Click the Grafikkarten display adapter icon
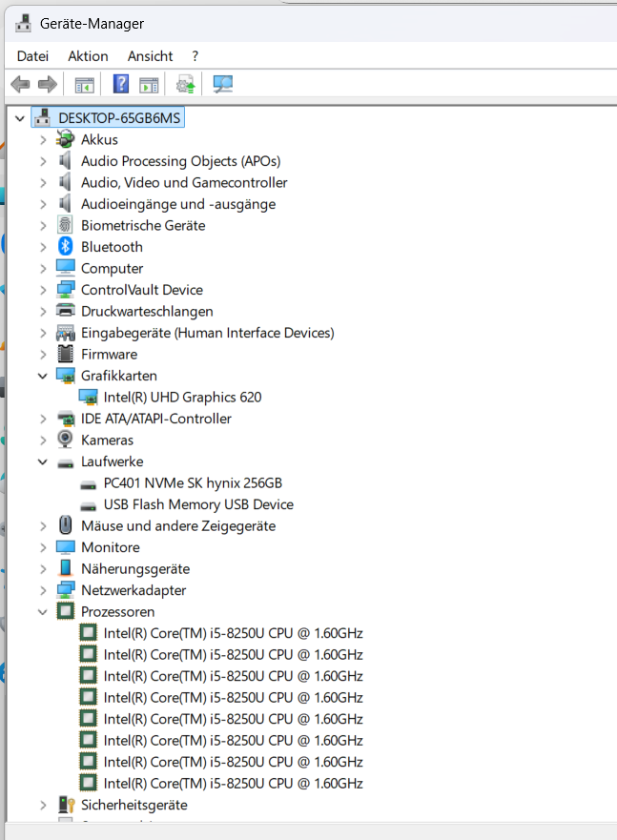The height and width of the screenshot is (840, 617). 66,376
